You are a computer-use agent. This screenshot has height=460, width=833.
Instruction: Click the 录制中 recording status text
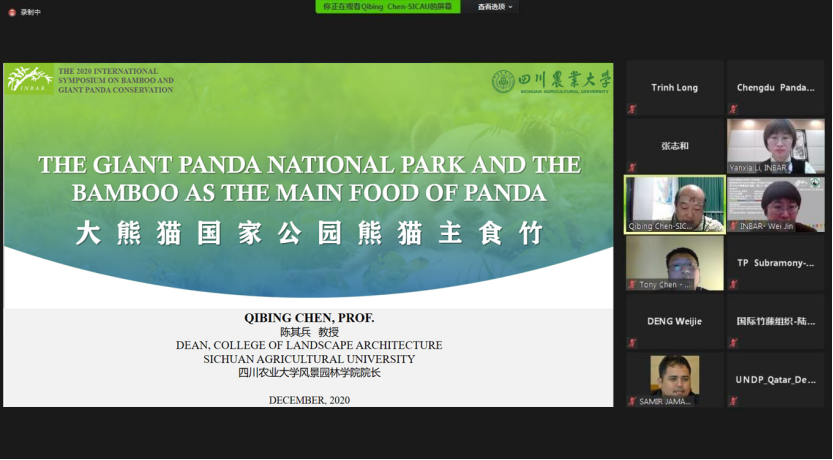(30, 12)
